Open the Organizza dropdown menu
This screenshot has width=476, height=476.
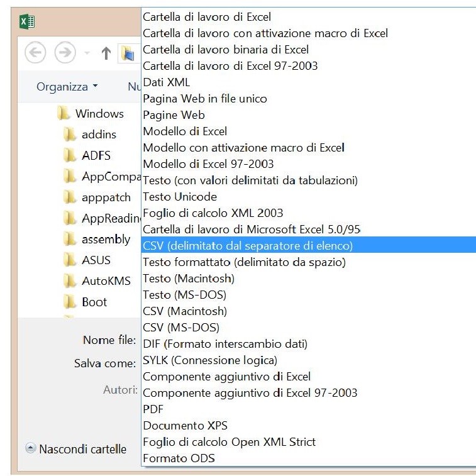(67, 87)
